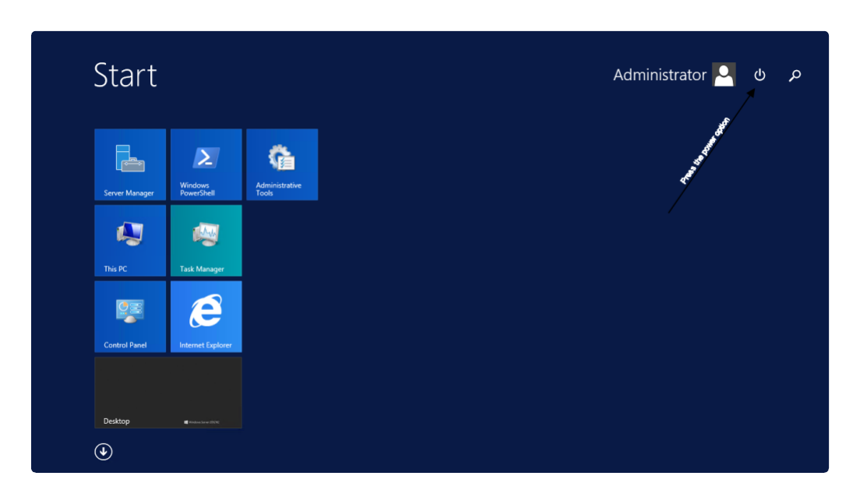This screenshot has width=860, height=504.
Task: Switch to the Desktop tile
Action: [x=167, y=393]
